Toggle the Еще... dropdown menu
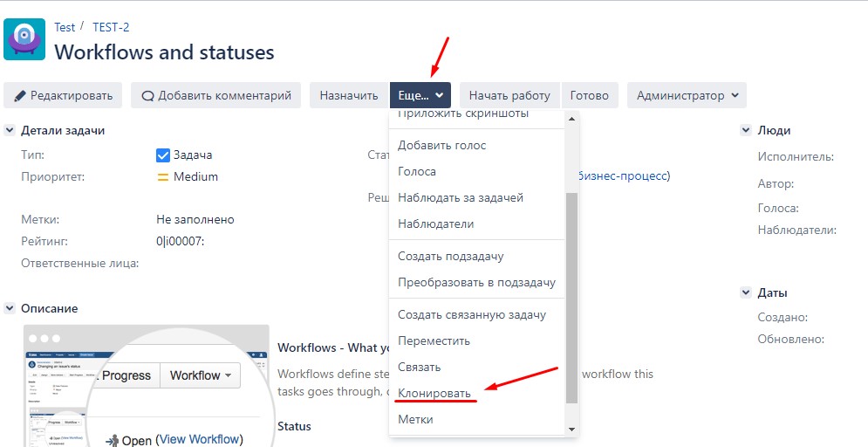The image size is (868, 447). (420, 95)
